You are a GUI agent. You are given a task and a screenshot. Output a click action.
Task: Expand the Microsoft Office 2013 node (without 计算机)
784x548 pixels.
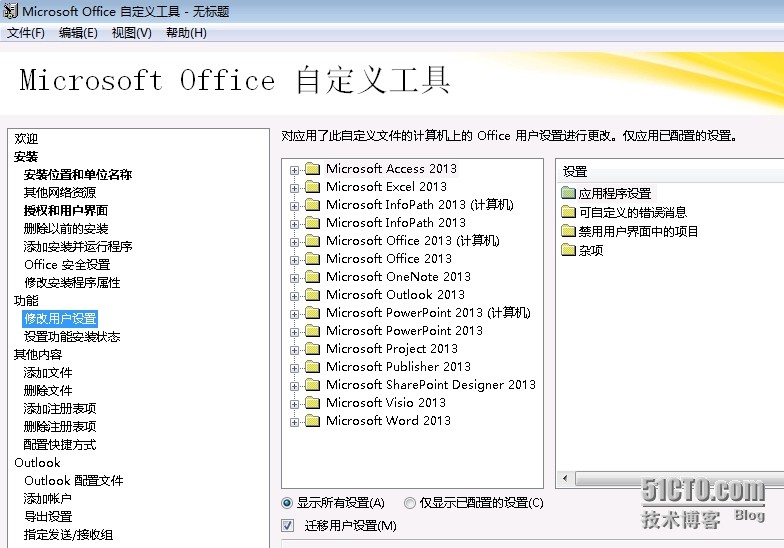click(x=294, y=260)
